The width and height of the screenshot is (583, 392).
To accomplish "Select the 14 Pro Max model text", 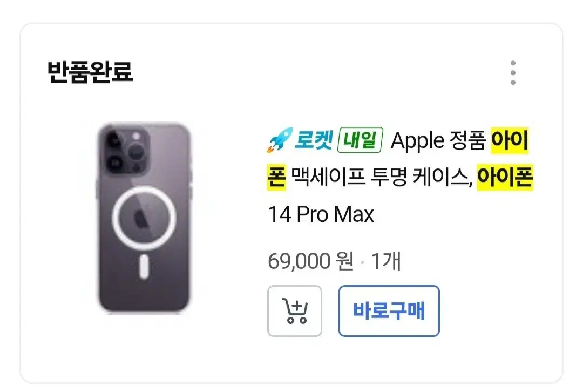I will pyautogui.click(x=321, y=215).
